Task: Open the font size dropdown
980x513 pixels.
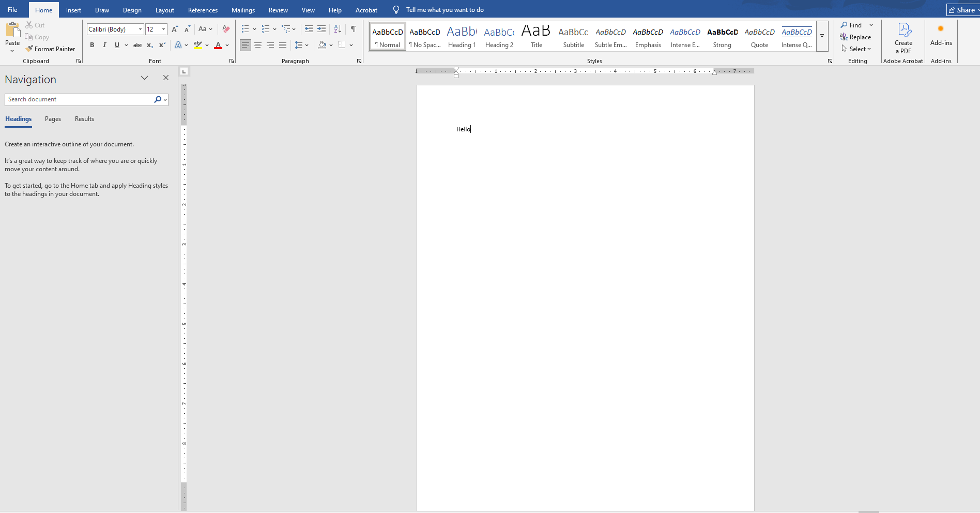Action: [x=164, y=29]
